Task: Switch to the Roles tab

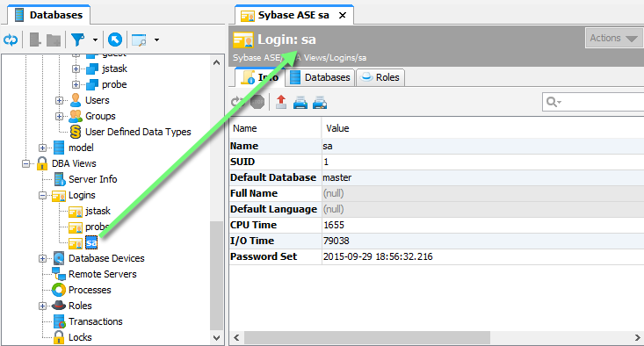Action: point(380,77)
